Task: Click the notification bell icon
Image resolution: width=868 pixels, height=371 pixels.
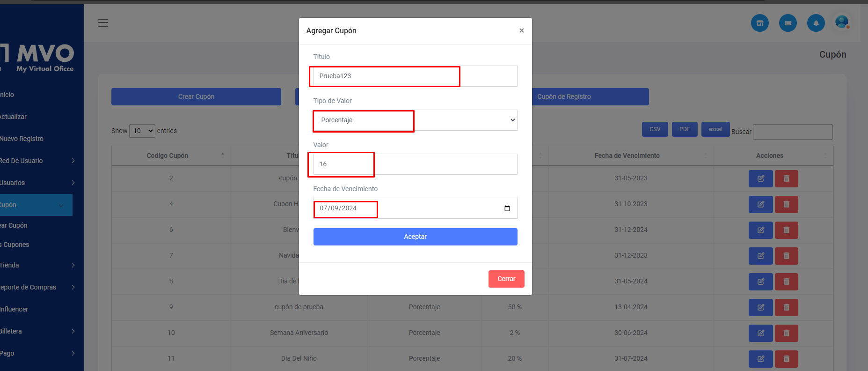Action: [816, 23]
